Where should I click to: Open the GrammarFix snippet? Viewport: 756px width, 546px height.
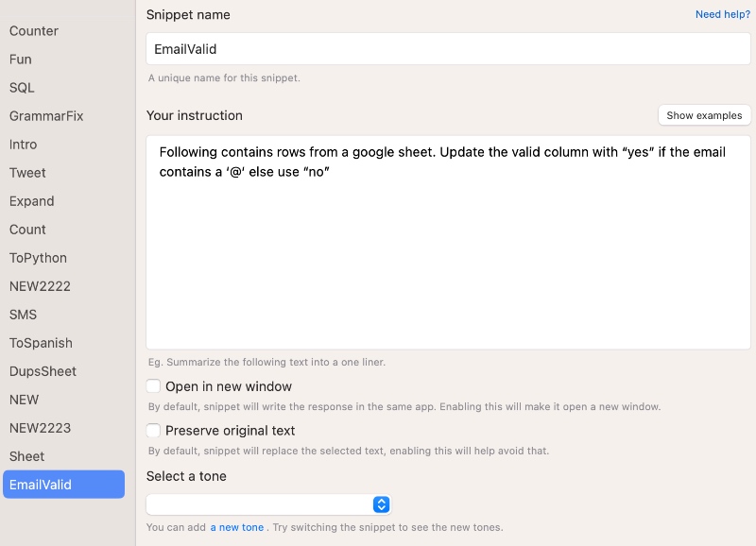pyautogui.click(x=46, y=116)
